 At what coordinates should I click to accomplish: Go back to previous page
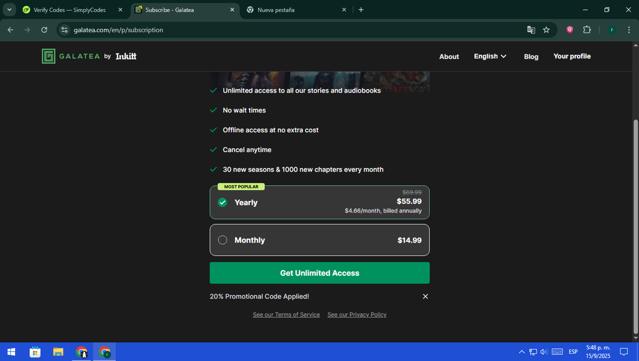click(11, 30)
